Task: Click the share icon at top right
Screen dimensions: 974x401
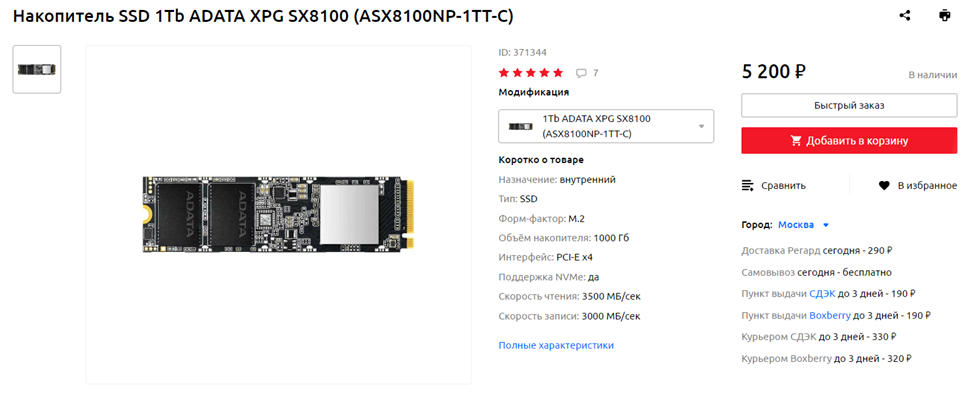Action: tap(904, 16)
